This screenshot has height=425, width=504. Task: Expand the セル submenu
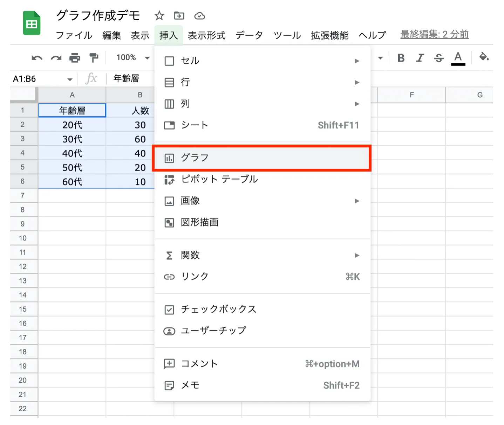coord(262,61)
